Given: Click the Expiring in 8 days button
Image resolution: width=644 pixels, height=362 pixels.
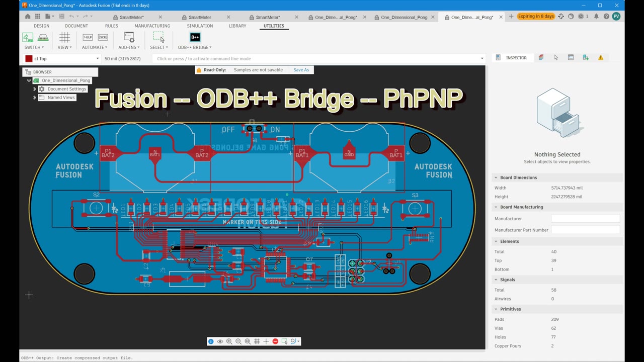Looking at the screenshot, I should [x=536, y=16].
